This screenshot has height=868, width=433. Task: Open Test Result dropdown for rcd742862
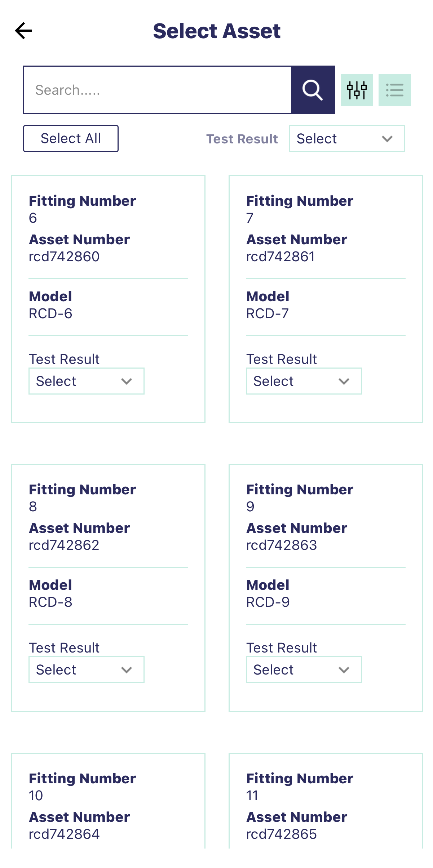(x=86, y=670)
